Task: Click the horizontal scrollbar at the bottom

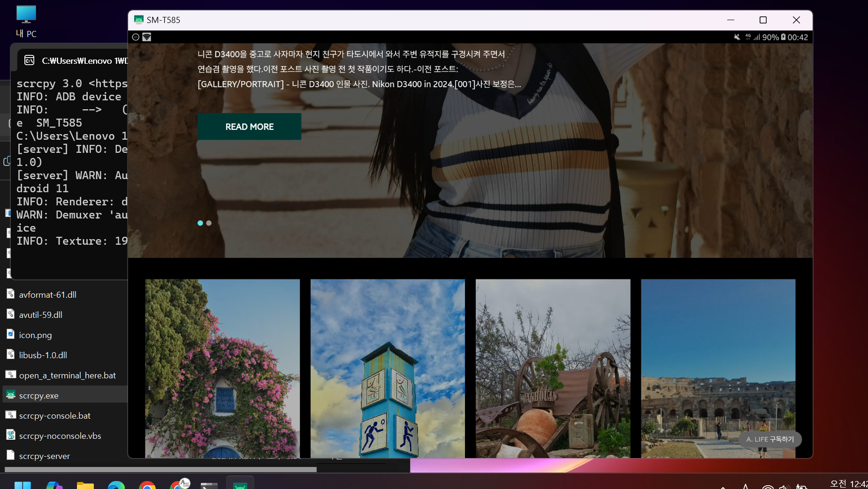Action: (x=160, y=469)
